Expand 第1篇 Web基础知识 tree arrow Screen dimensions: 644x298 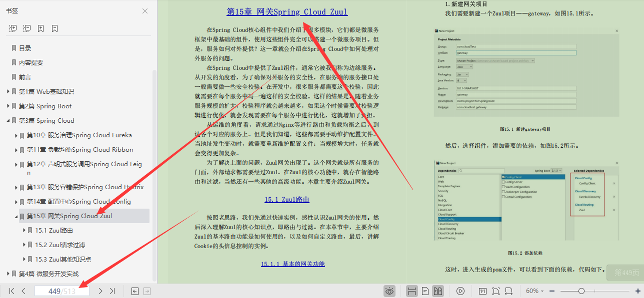[8, 92]
